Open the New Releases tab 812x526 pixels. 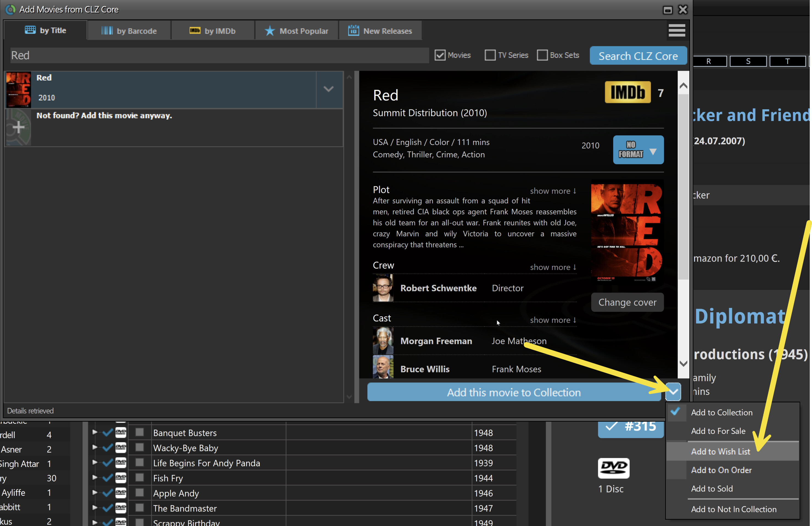click(x=380, y=31)
